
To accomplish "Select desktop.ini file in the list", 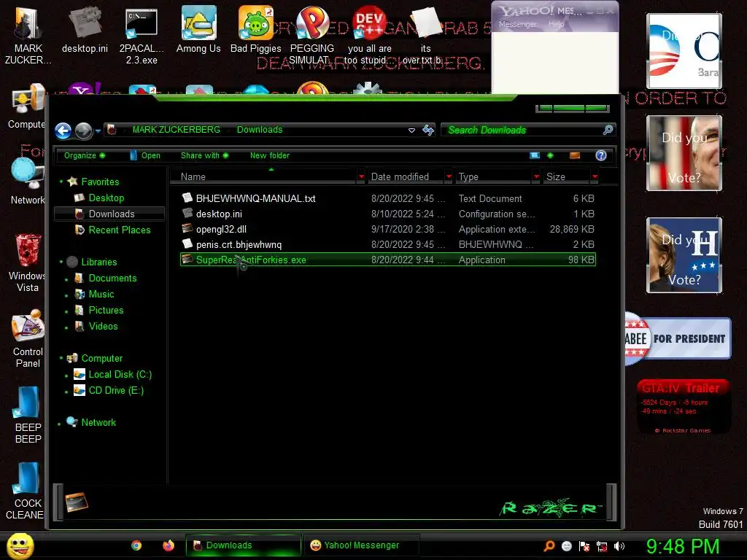I will pyautogui.click(x=388, y=214).
